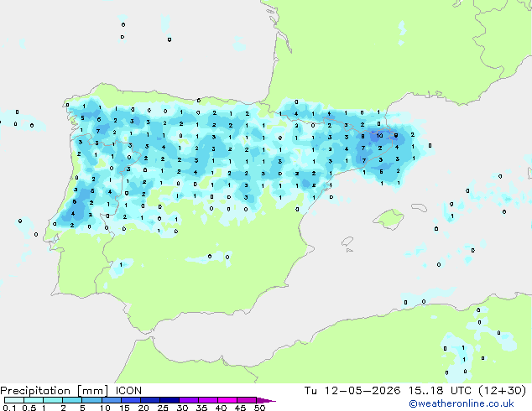Viewport: 532px width, 411px height.
Task: Click the "30" legend scale label
Action: [x=182, y=408]
